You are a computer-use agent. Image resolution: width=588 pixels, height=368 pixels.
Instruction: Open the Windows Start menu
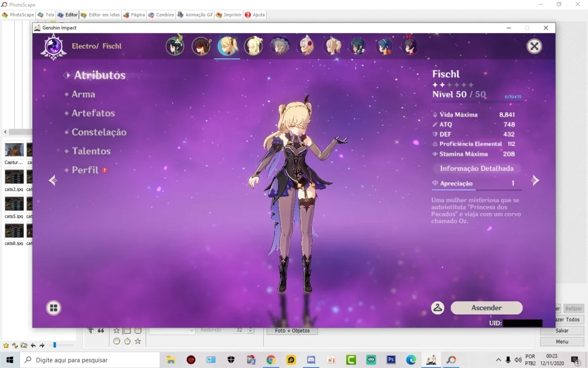pos(10,360)
